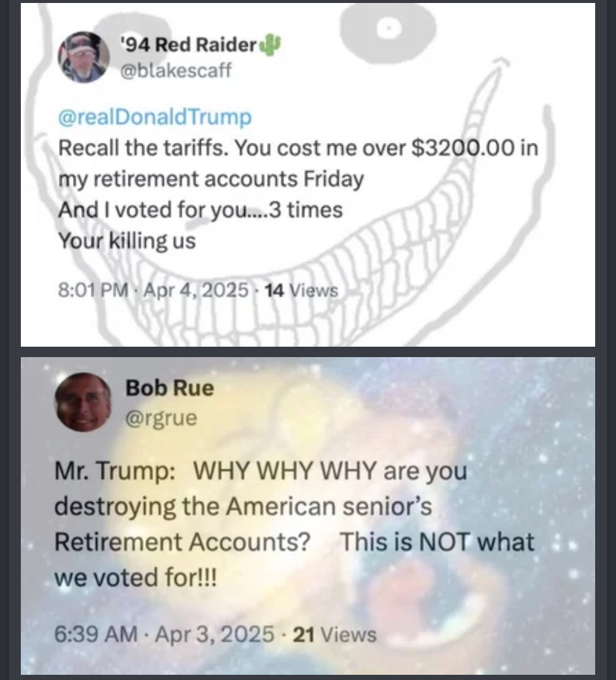Select the Apr 3, 2025 date
The width and height of the screenshot is (616, 680).
[215, 634]
